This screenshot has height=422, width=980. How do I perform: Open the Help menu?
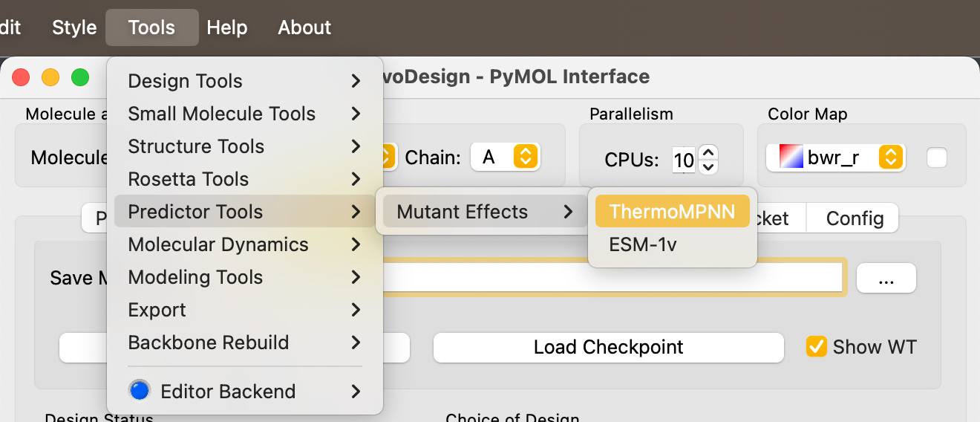pos(226,27)
